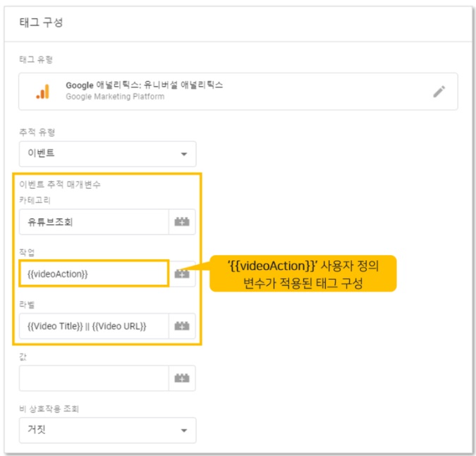Viewport: 476px width, 456px height.
Task: Click the 태그 유형 label
Action: click(36, 59)
